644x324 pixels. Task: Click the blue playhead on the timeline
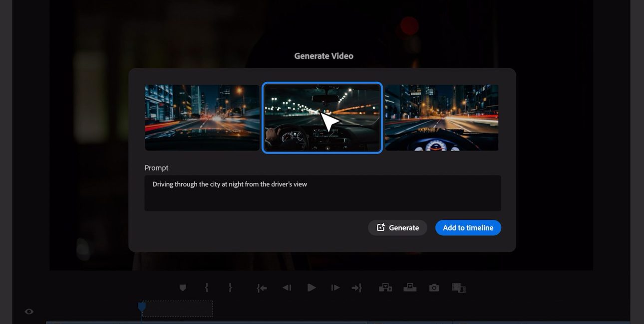[142, 306]
